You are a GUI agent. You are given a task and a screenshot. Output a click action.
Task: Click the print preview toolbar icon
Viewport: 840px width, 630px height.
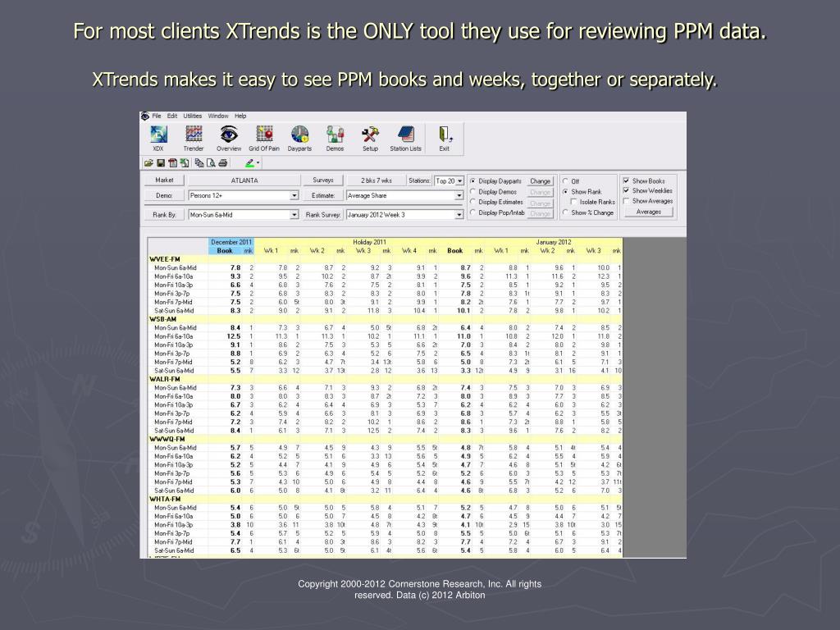211,163
